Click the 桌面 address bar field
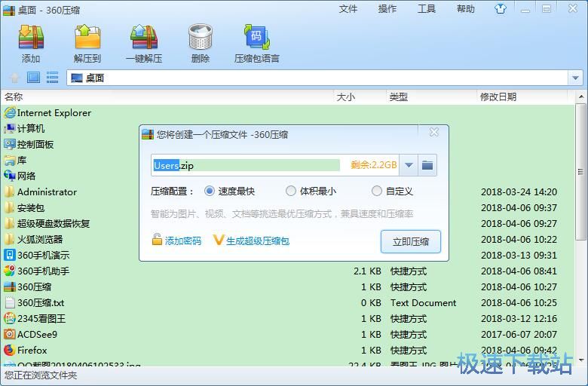This screenshot has width=588, height=386. tap(318, 78)
